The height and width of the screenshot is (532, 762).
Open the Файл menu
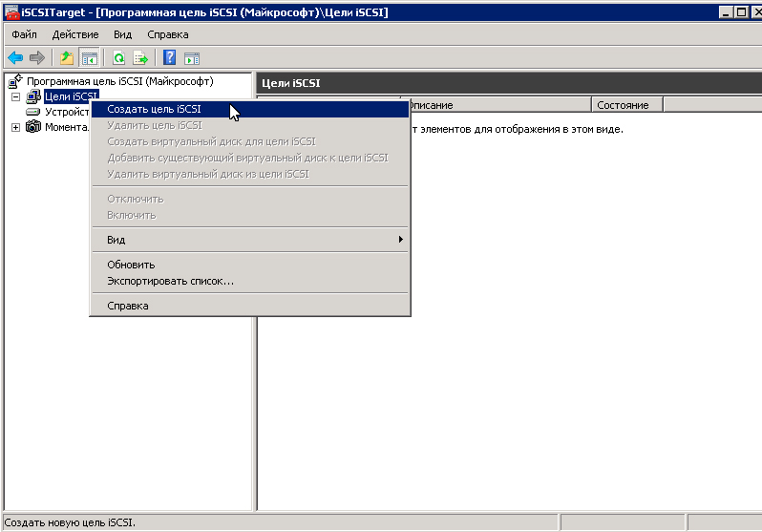pyautogui.click(x=24, y=34)
